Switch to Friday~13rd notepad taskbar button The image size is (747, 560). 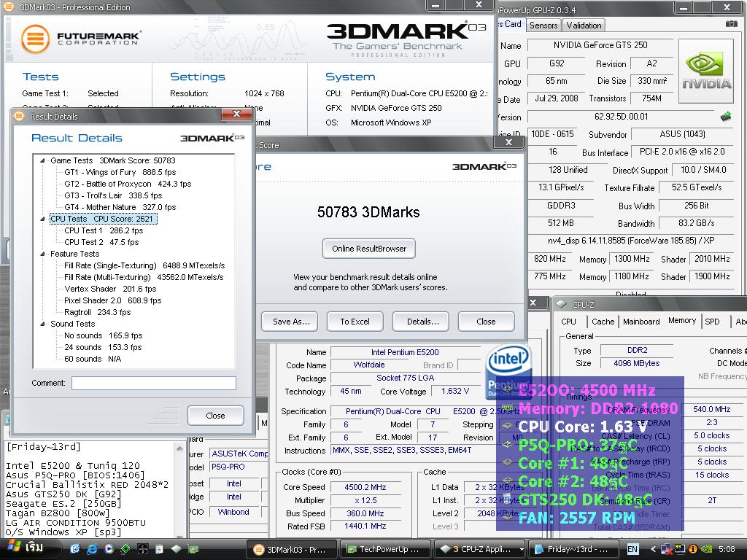pyautogui.click(x=573, y=549)
